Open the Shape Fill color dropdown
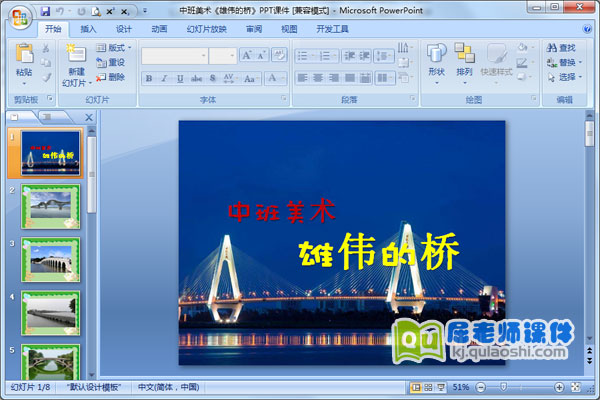The image size is (600, 400). click(525, 47)
